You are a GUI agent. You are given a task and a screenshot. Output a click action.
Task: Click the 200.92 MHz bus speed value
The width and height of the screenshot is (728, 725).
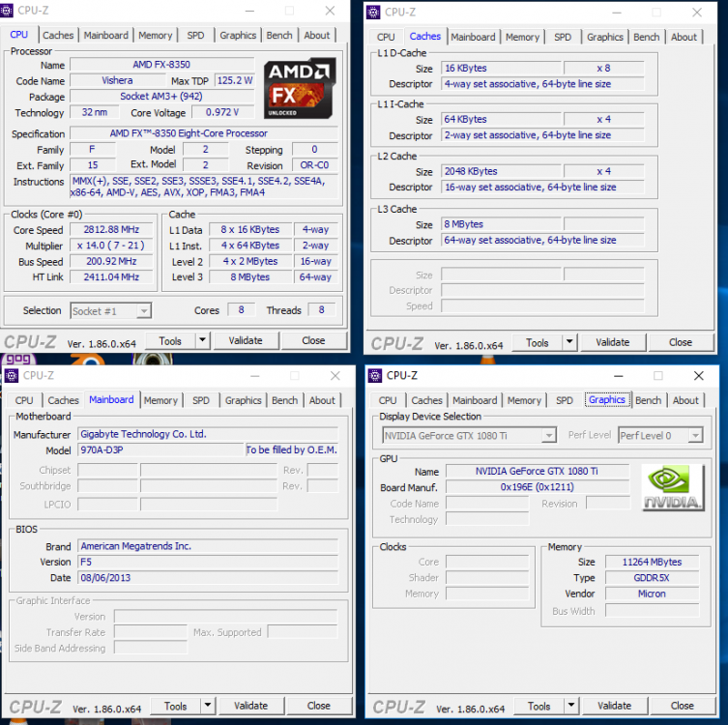[x=111, y=261]
